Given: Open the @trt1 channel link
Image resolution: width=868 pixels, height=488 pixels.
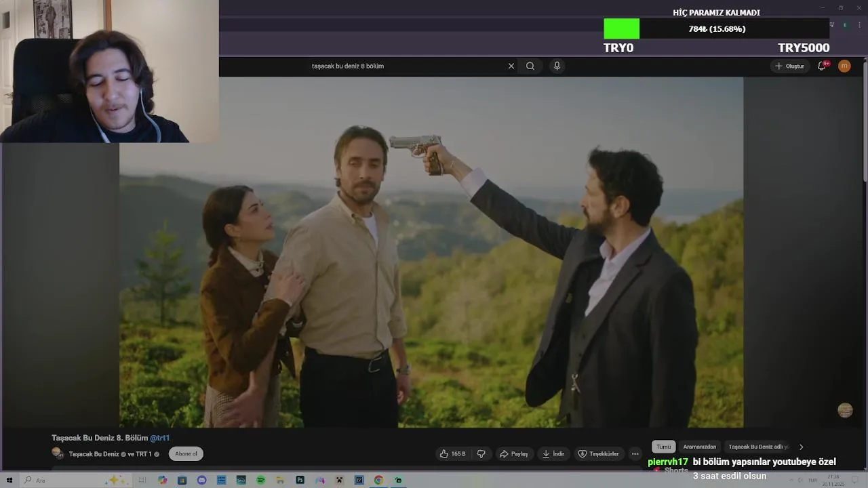Looking at the screenshot, I should coord(159,438).
